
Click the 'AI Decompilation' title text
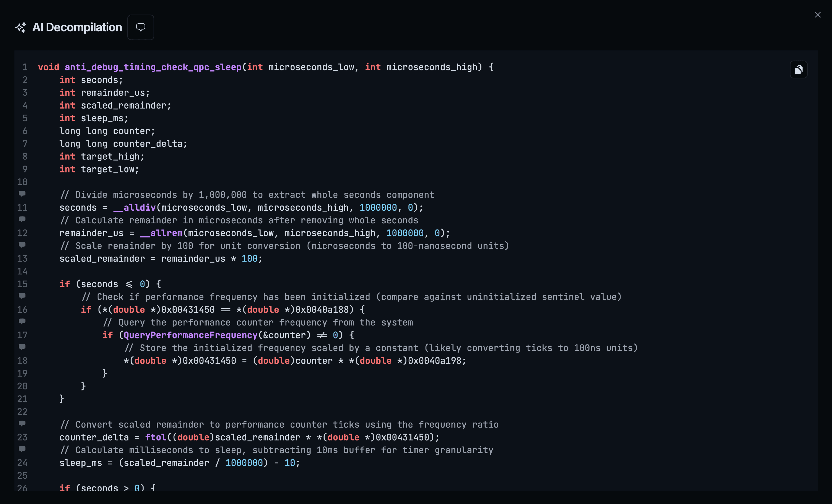click(77, 27)
